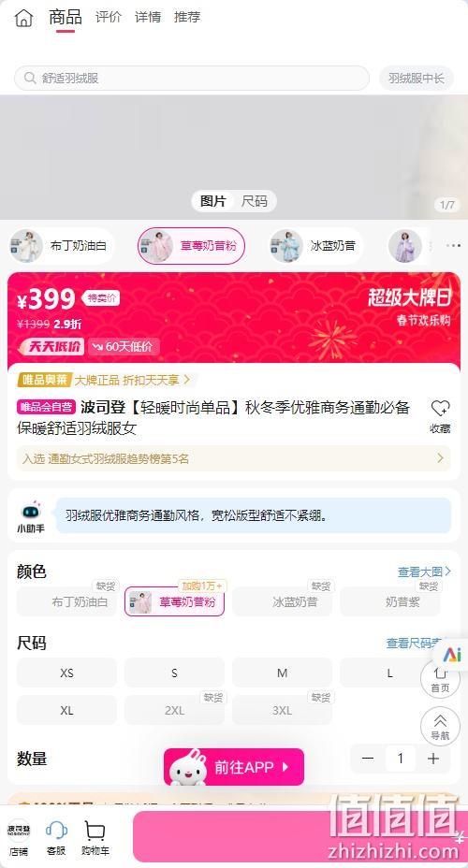Select size M option
Viewport: 468px width, 868px height.
coord(282,673)
